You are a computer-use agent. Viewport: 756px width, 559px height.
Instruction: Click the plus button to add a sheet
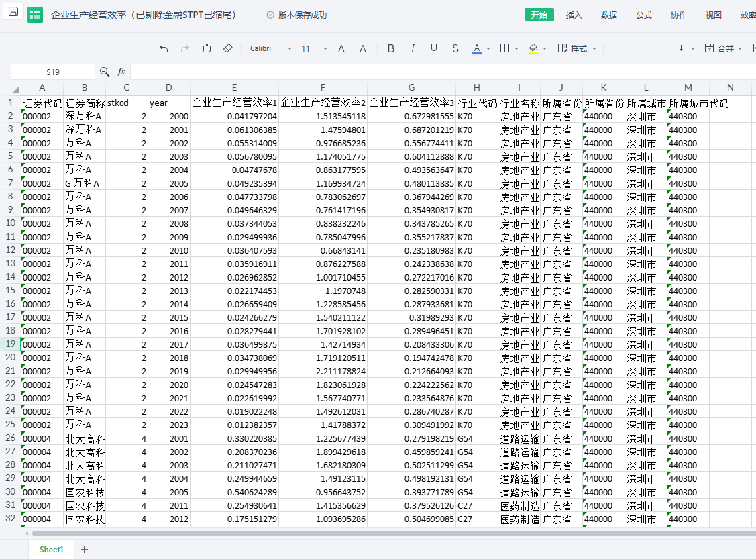point(85,550)
